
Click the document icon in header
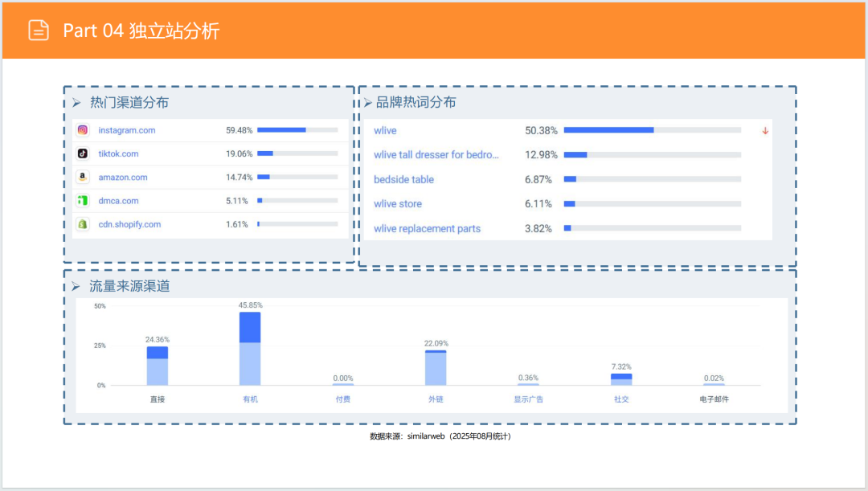point(39,30)
